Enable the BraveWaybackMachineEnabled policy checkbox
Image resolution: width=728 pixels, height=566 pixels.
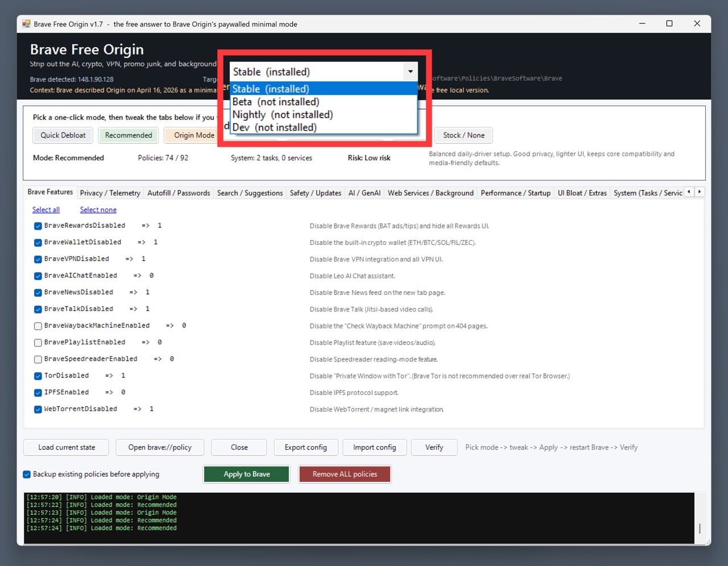coord(38,326)
